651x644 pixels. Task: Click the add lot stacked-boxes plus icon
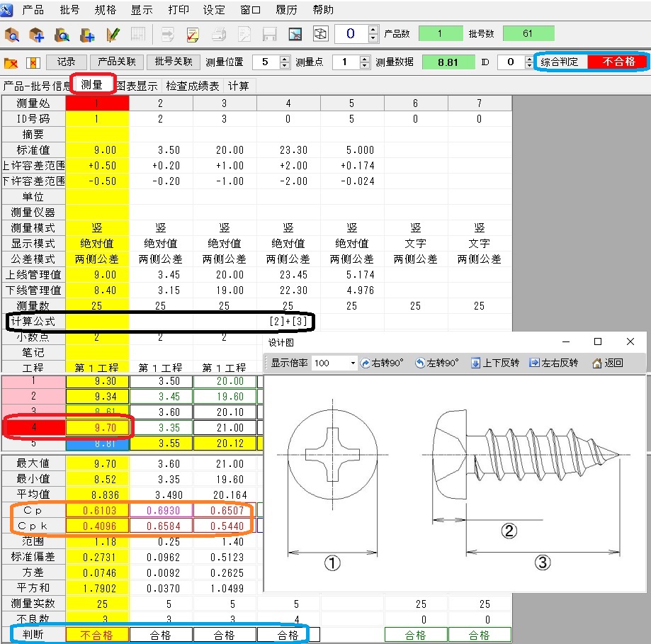point(87,35)
